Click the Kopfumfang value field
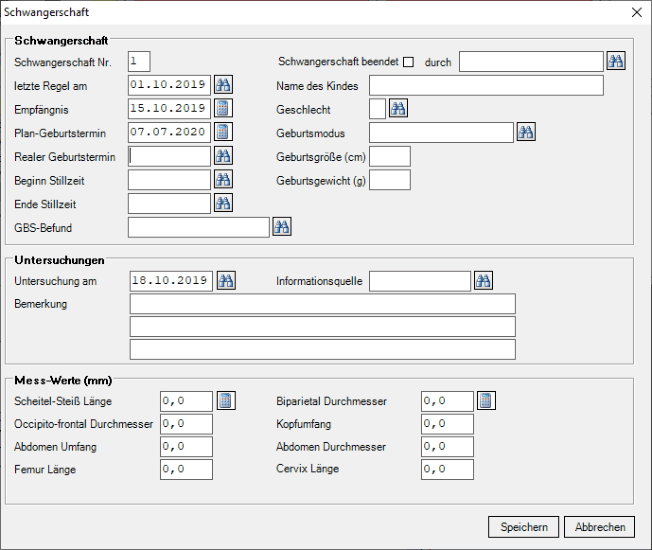 point(447,424)
